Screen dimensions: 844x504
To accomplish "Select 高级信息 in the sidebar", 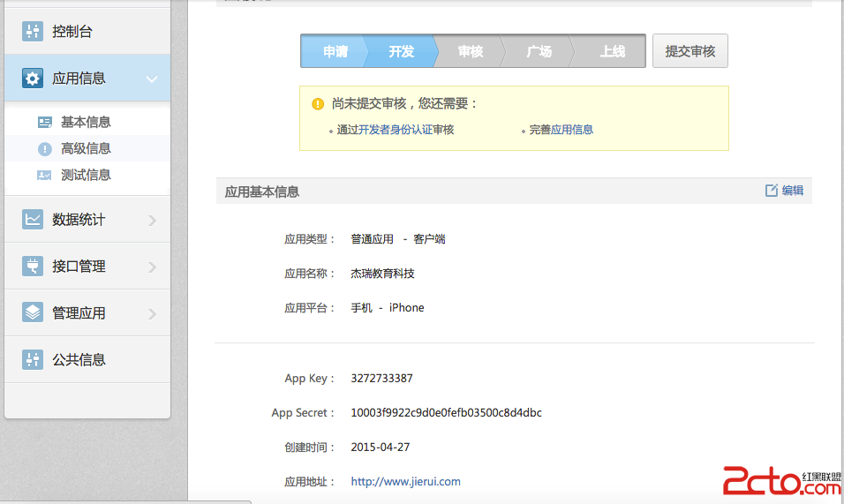I will coord(86,149).
